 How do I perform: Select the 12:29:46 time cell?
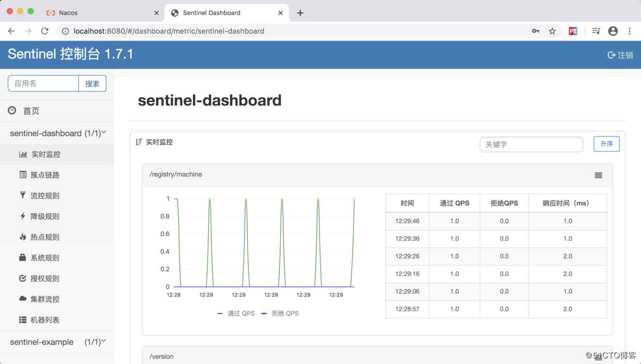(407, 221)
